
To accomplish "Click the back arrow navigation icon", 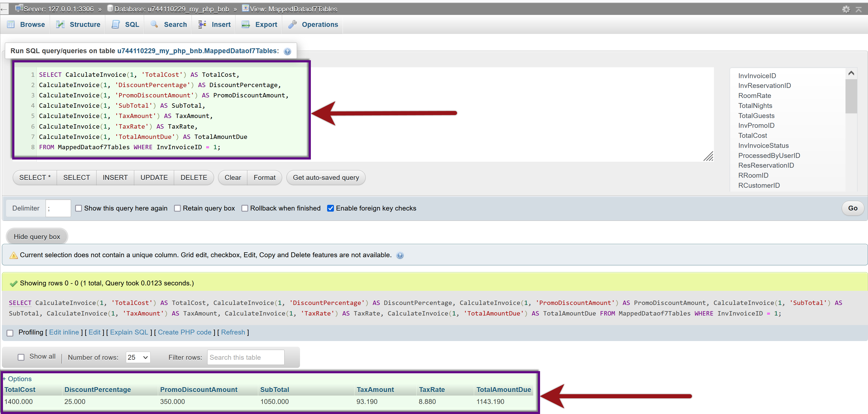I will point(4,9).
